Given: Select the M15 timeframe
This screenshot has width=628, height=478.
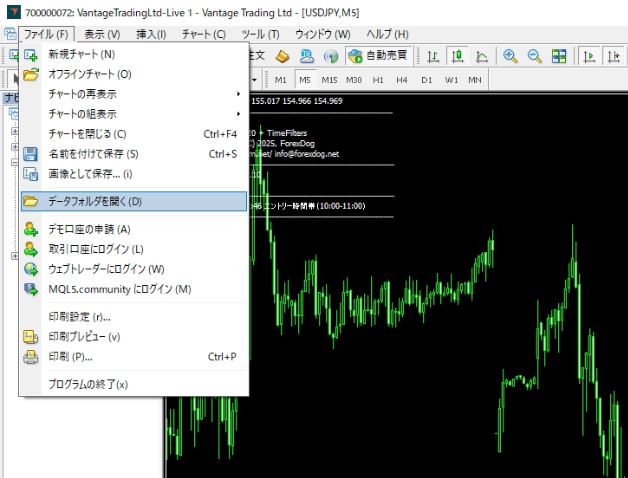Looking at the screenshot, I should (x=329, y=80).
